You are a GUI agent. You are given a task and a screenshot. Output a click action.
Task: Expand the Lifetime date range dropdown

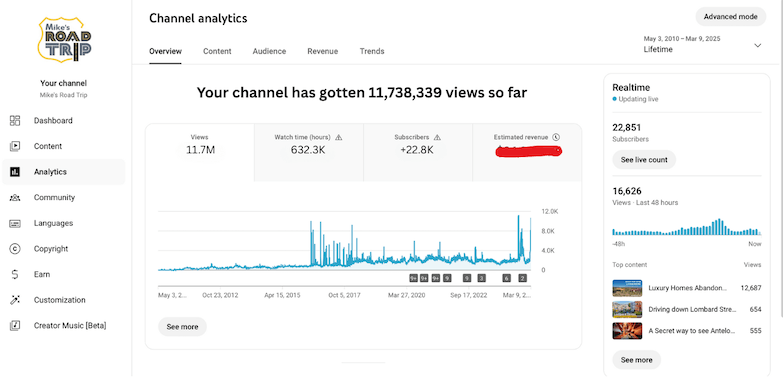[758, 45]
